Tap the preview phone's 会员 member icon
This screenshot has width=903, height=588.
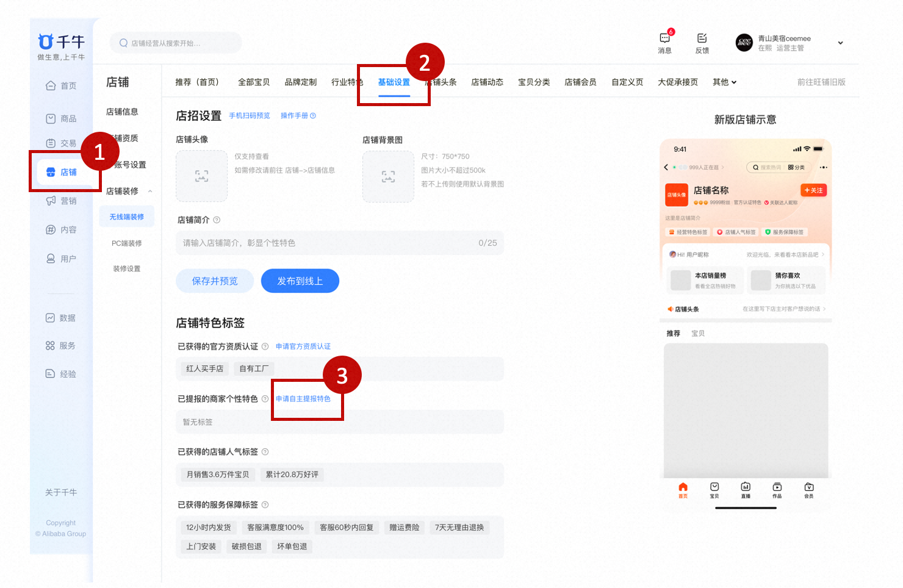[808, 490]
